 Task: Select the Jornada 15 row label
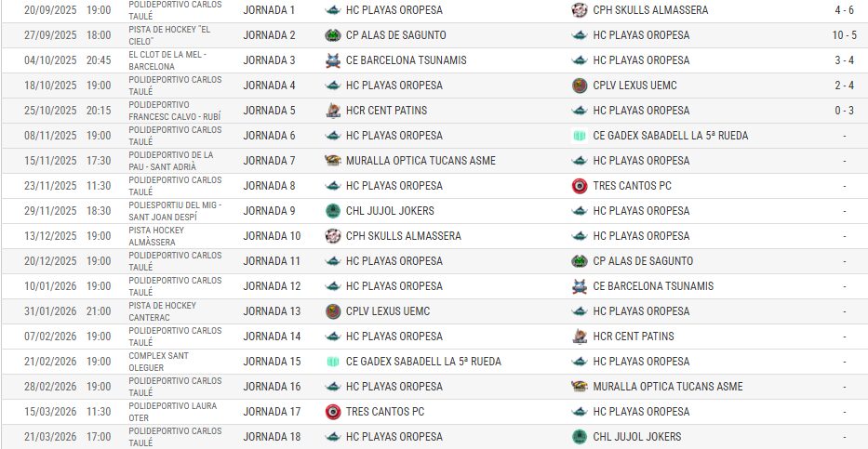coord(272,362)
